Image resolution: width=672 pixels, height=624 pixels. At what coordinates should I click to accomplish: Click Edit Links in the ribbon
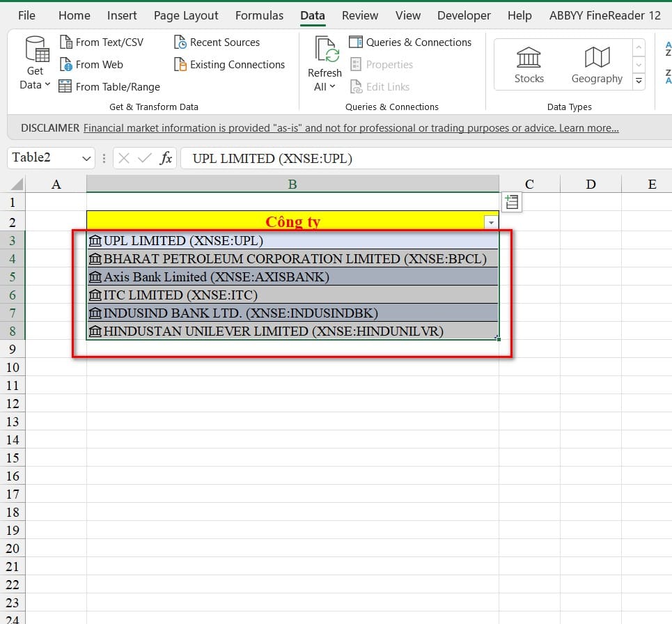380,86
